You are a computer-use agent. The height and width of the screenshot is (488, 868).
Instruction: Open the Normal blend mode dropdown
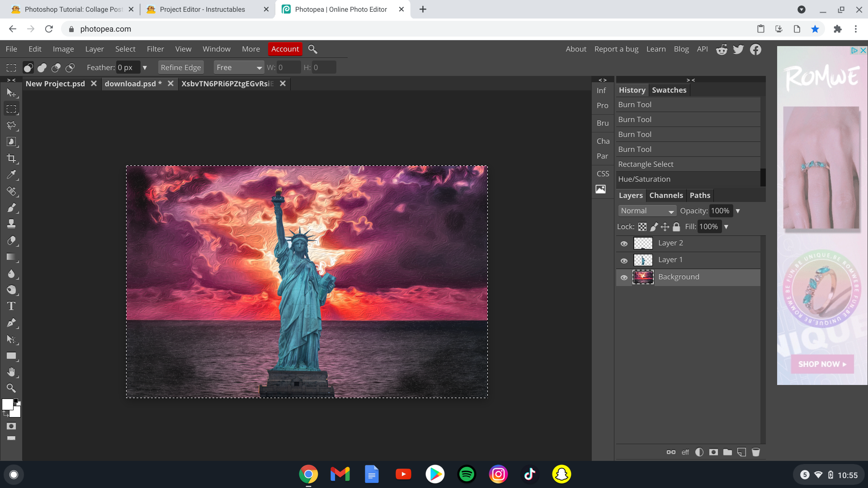point(647,211)
